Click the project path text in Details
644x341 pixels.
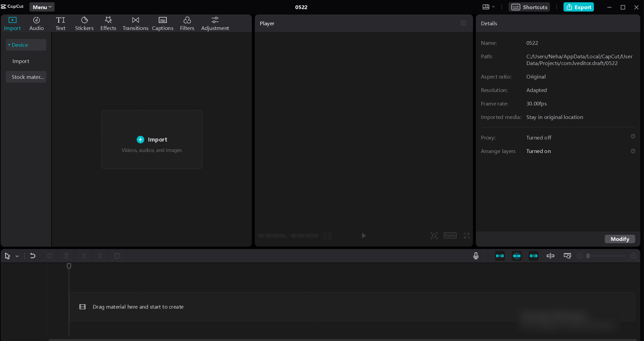tap(579, 60)
